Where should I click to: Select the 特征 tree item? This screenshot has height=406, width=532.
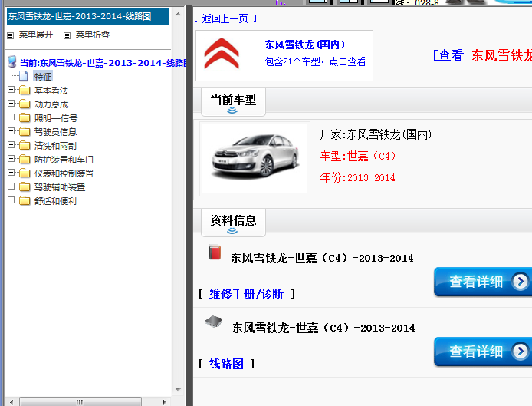click(43, 77)
